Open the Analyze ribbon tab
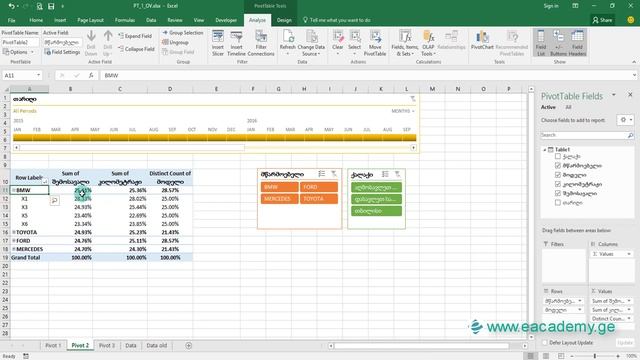The width and height of the screenshot is (640, 360). pos(257,20)
